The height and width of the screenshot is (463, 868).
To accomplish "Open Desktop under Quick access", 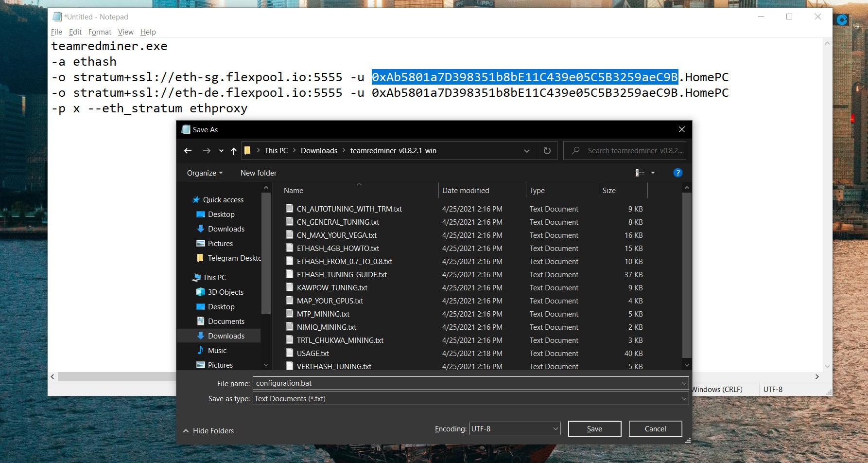I will click(x=221, y=214).
